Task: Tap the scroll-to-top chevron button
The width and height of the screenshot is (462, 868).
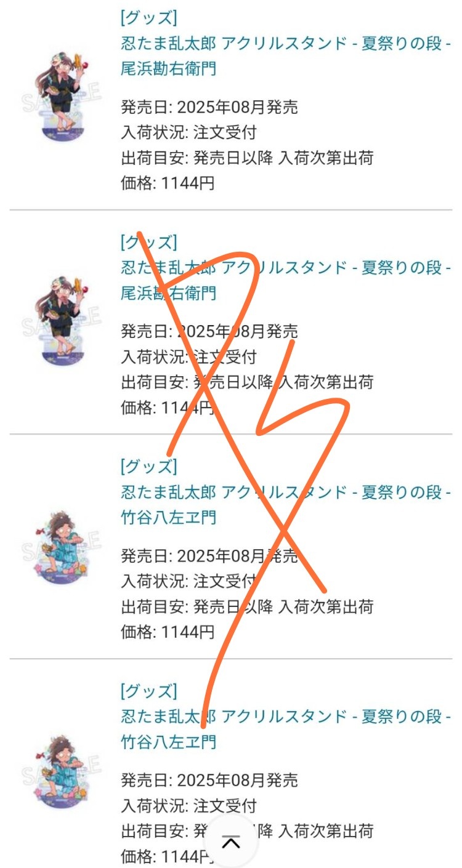Action: 230,842
